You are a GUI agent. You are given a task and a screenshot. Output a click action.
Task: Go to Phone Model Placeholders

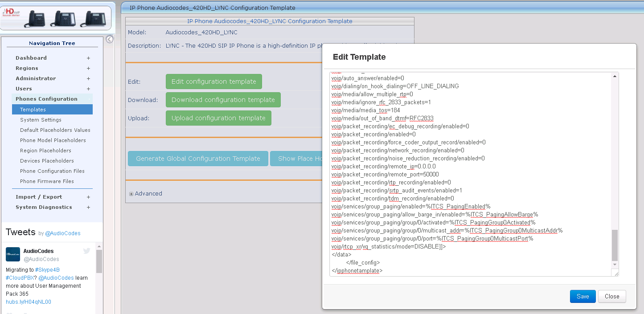tap(53, 140)
